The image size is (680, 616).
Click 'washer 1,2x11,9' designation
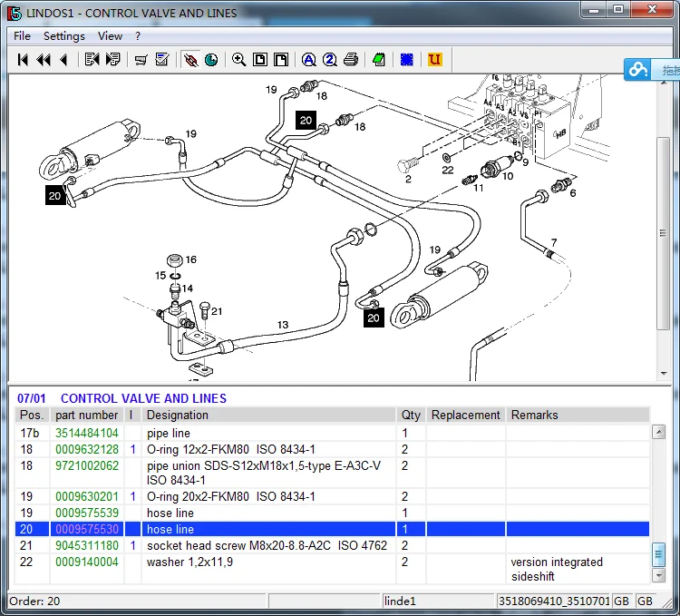(x=189, y=562)
